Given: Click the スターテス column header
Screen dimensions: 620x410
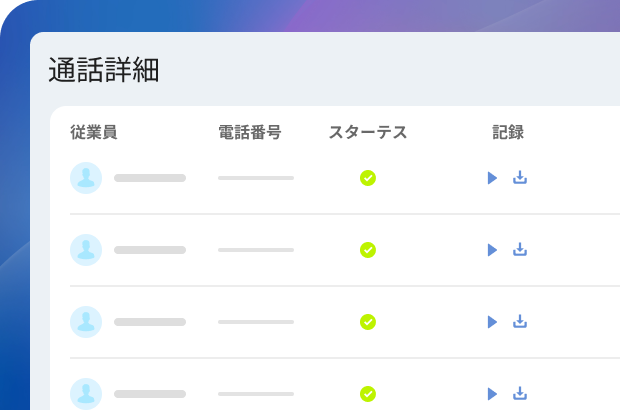Looking at the screenshot, I should 368,132.
